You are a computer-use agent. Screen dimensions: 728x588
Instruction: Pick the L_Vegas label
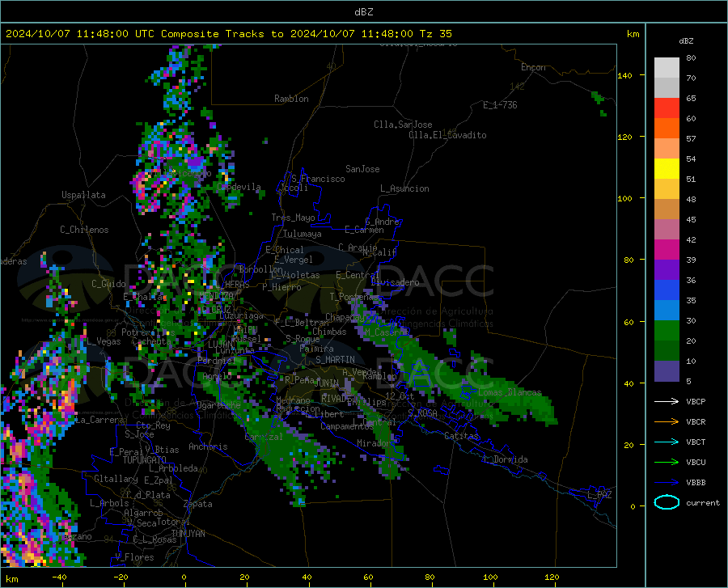(x=104, y=341)
